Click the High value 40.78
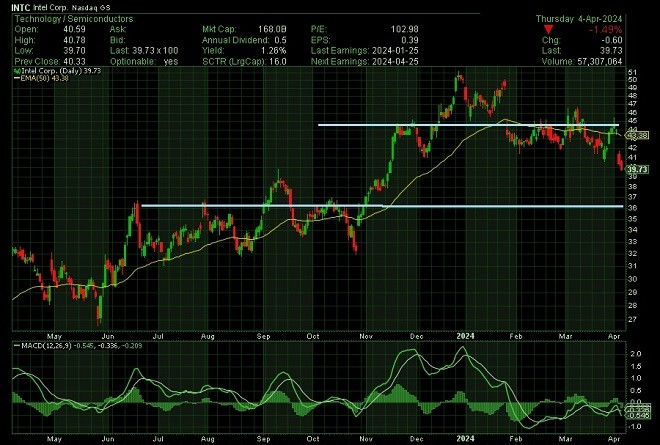Screen dimensions: 660x445 pos(75,40)
